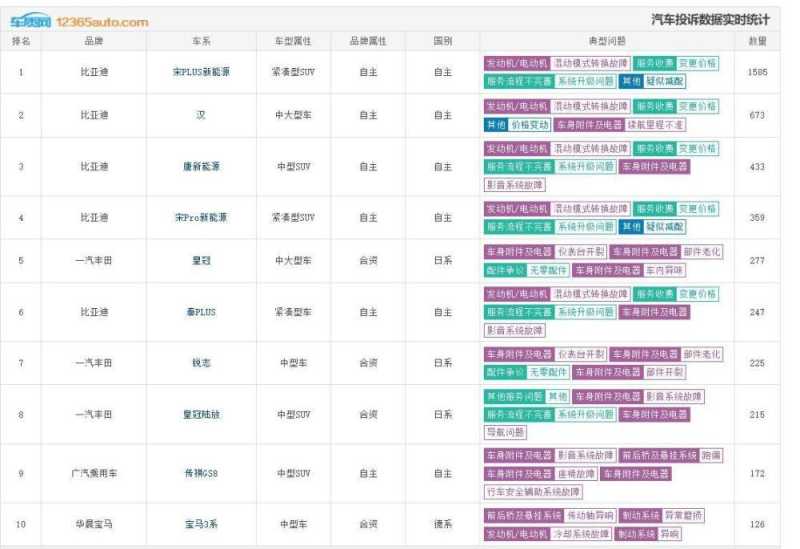Click 导航问题 tag in the 皇冠陆放 row
Image resolution: width=800 pixels, height=549 pixels.
click(x=505, y=433)
